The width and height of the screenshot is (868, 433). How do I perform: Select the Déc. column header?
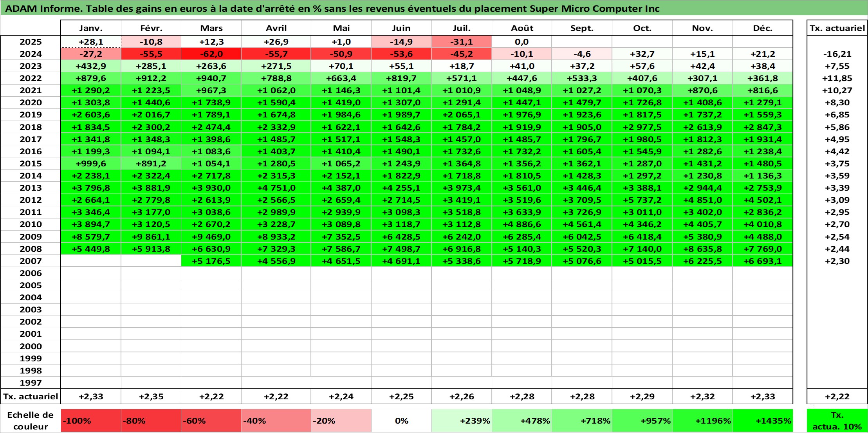tap(763, 28)
